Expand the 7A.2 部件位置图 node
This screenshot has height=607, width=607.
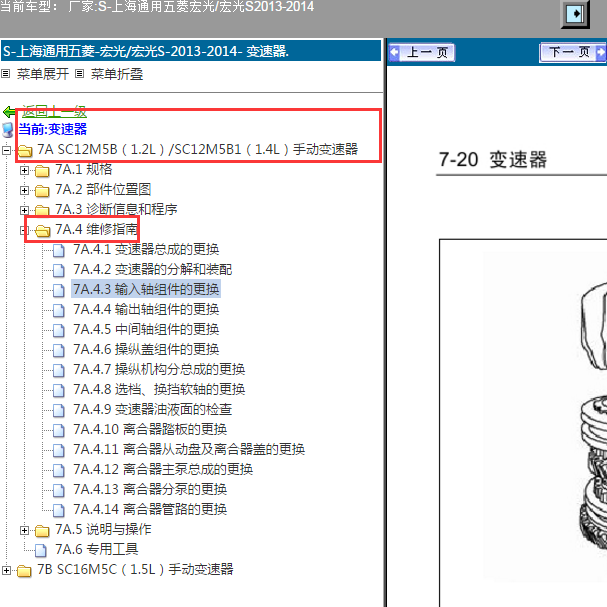(x=24, y=190)
